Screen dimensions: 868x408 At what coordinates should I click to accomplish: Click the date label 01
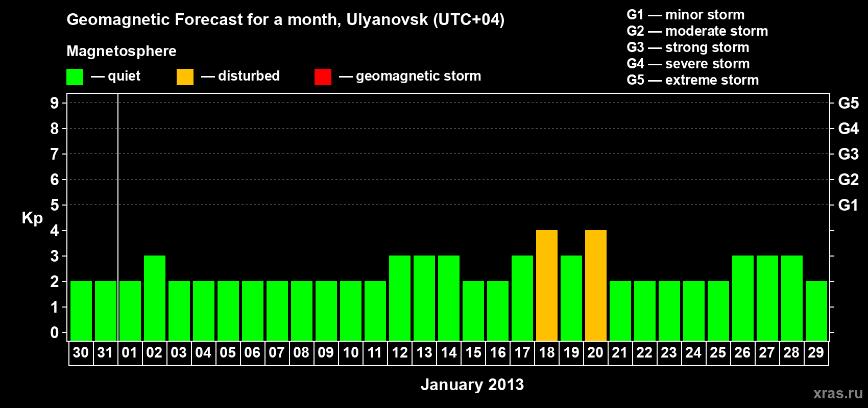coord(130,353)
